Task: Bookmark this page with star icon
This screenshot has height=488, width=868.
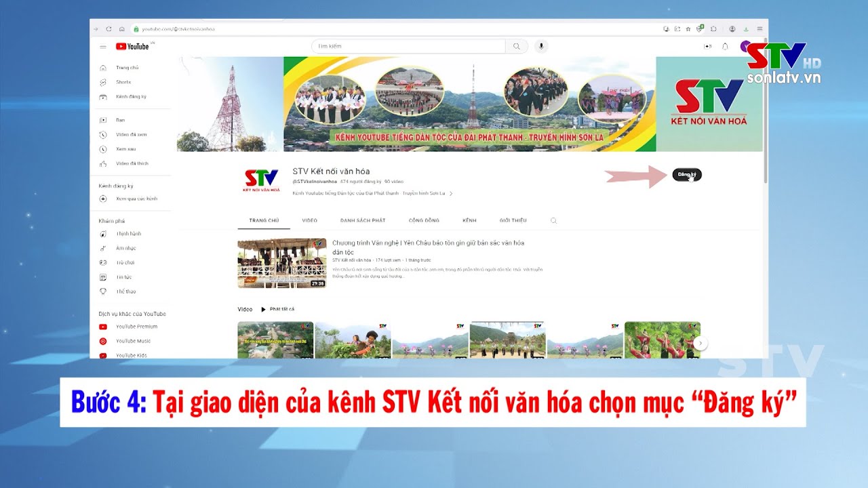Action: pos(688,29)
